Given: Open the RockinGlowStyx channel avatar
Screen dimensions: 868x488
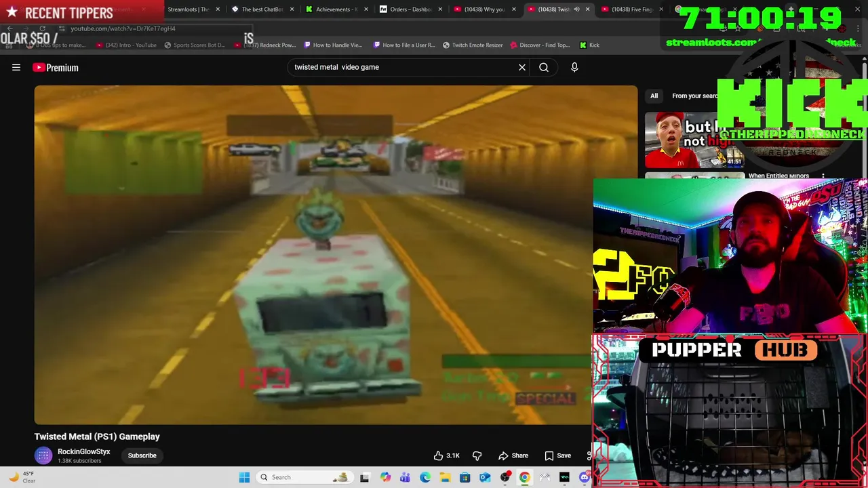Looking at the screenshot, I should point(43,455).
